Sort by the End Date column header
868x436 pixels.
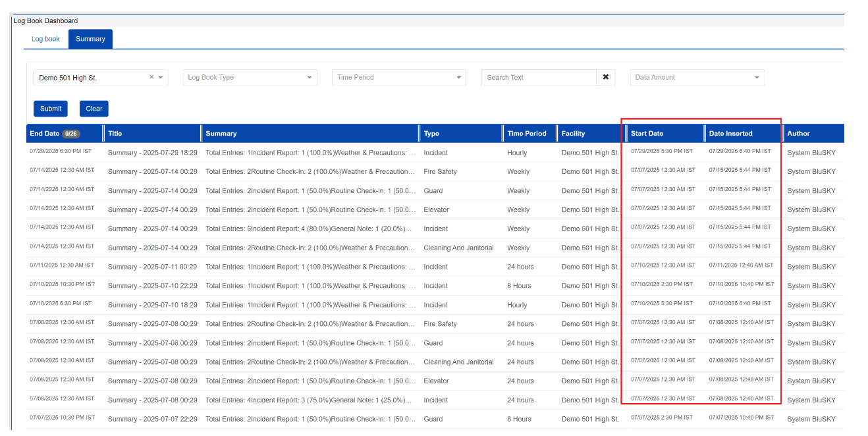tap(44, 134)
